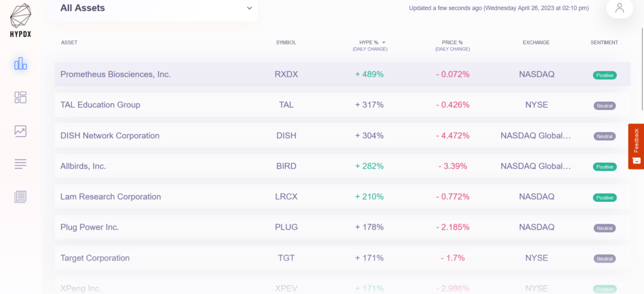The width and height of the screenshot is (644, 294).
Task: Click the SENTIMENT column header
Action: 604,43
